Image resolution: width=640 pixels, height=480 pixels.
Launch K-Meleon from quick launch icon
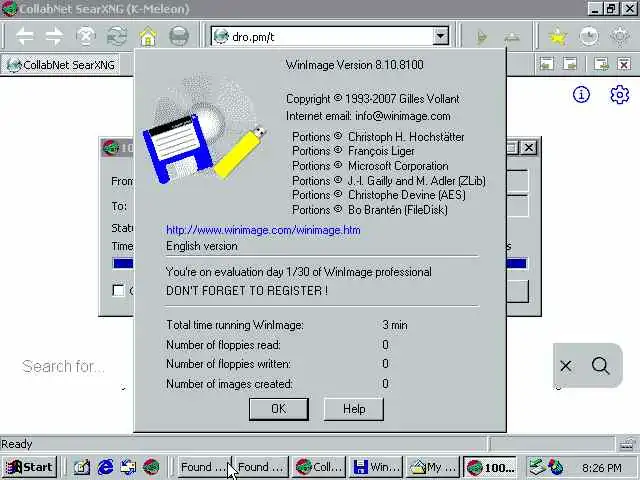pyautogui.click(x=151, y=467)
